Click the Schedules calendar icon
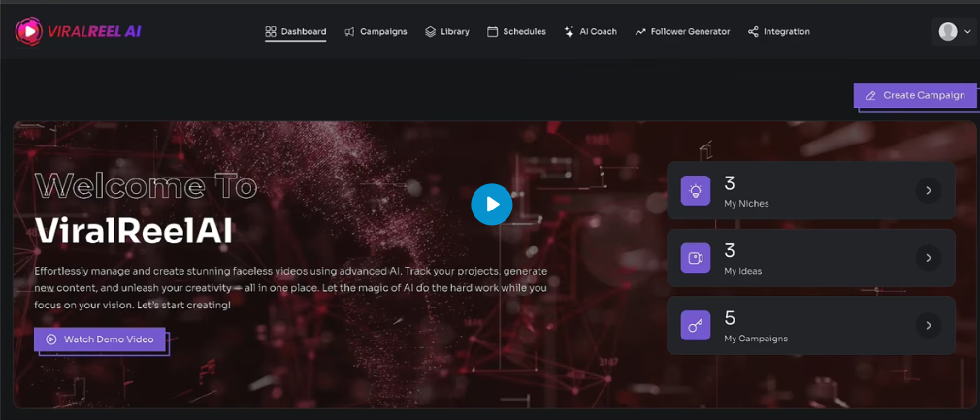Viewport: 980px width, 420px height. pyautogui.click(x=493, y=31)
